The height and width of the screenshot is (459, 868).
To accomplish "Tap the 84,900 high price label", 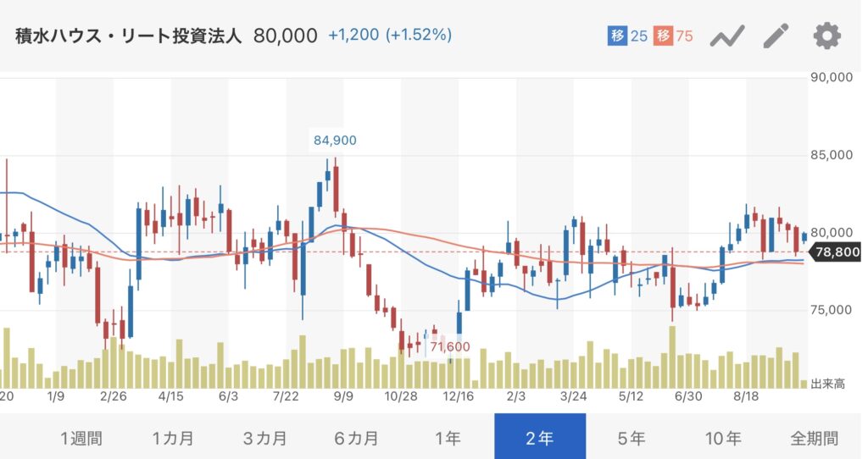I will (x=334, y=141).
